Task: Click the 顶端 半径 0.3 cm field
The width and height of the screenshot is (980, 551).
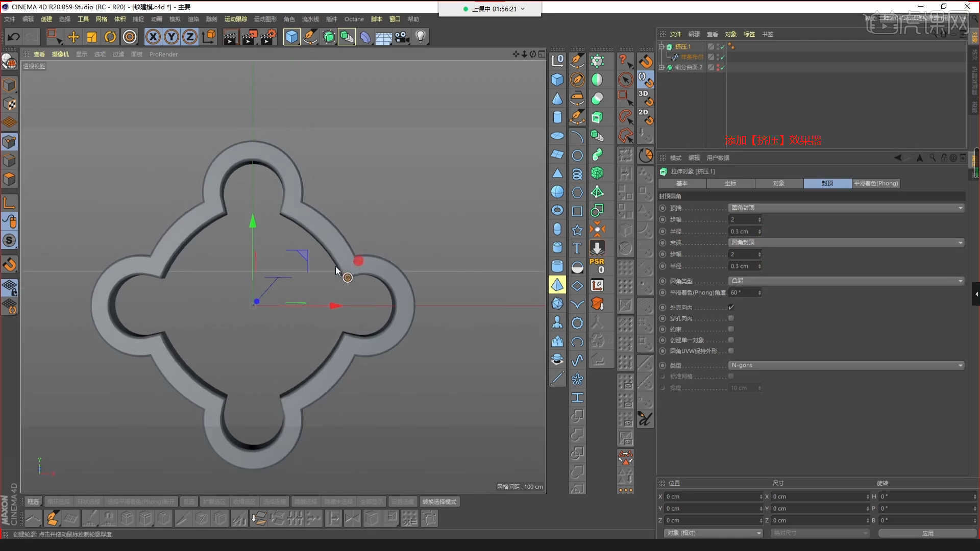Action: (743, 231)
